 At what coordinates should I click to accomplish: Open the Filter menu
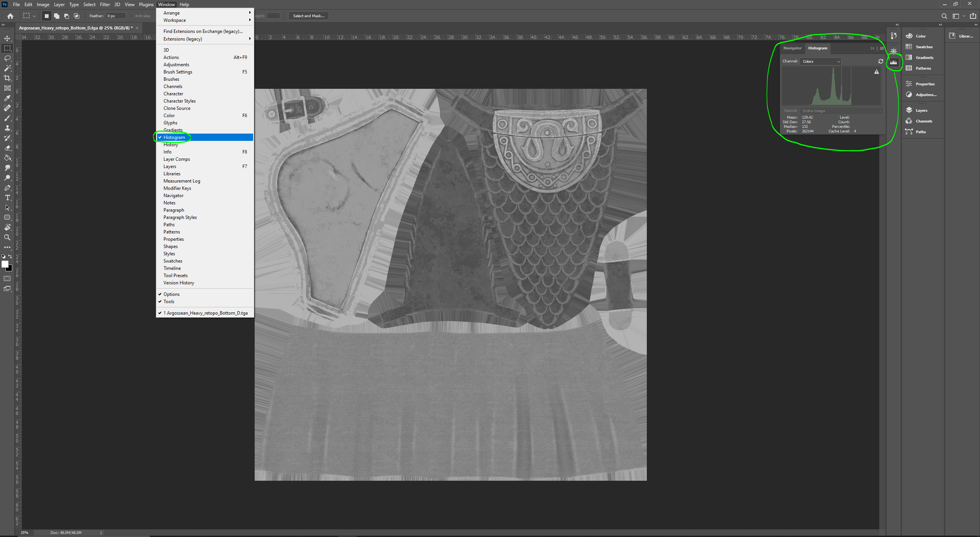point(105,5)
